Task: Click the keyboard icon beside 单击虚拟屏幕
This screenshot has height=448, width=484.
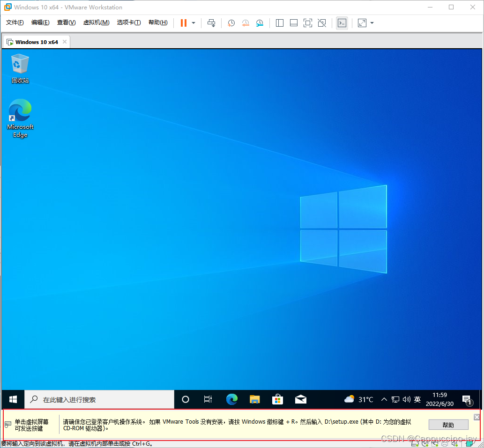Action: point(7,425)
